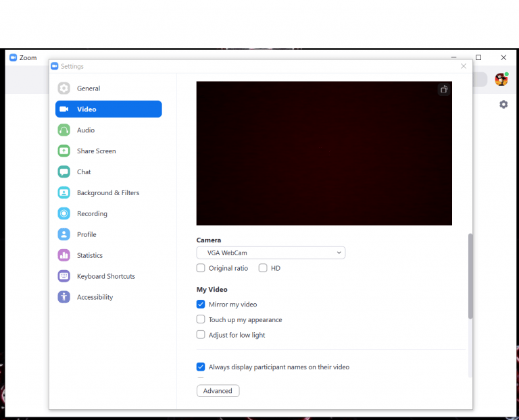Enable Touch up my appearance
The height and width of the screenshot is (420, 519).
201,319
